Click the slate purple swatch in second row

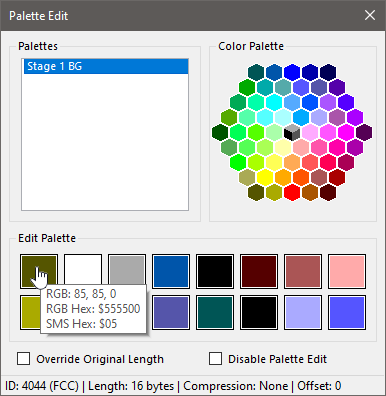(x=171, y=312)
